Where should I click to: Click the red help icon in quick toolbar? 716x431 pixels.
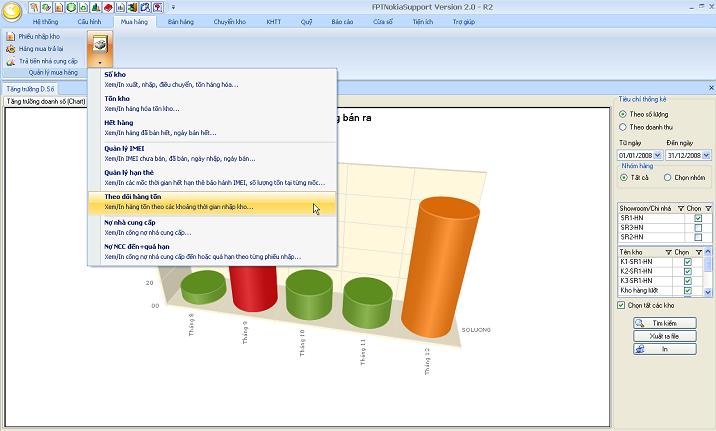click(x=158, y=7)
